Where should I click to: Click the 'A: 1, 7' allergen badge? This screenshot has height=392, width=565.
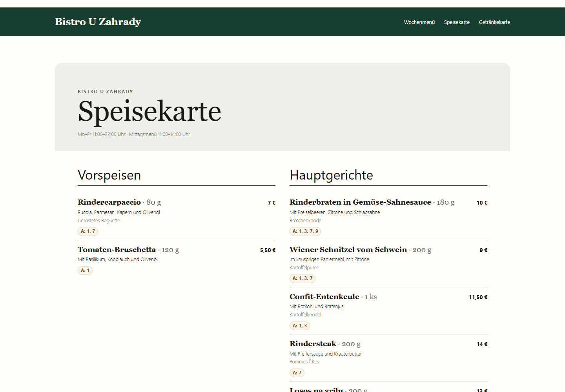coord(88,231)
